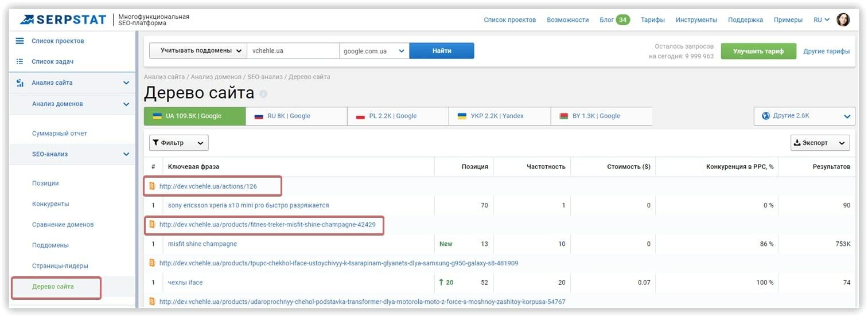This screenshot has width=868, height=317.
Task: Open Дерево сайта in the sidebar
Action: 53,286
